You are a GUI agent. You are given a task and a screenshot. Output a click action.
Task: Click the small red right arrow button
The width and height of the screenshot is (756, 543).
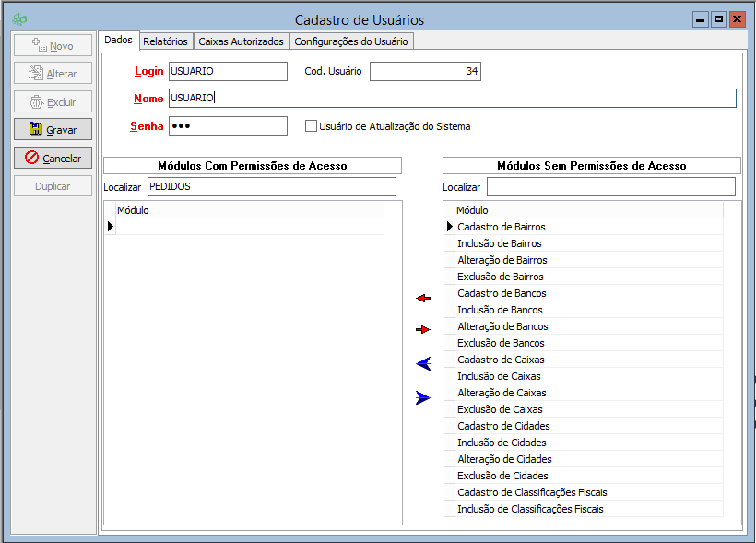tap(423, 329)
